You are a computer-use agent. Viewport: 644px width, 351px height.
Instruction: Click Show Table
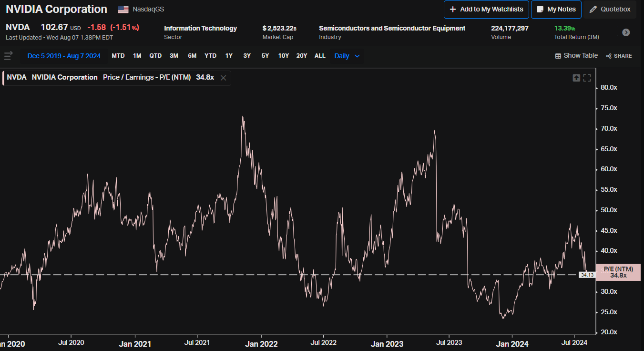click(576, 56)
